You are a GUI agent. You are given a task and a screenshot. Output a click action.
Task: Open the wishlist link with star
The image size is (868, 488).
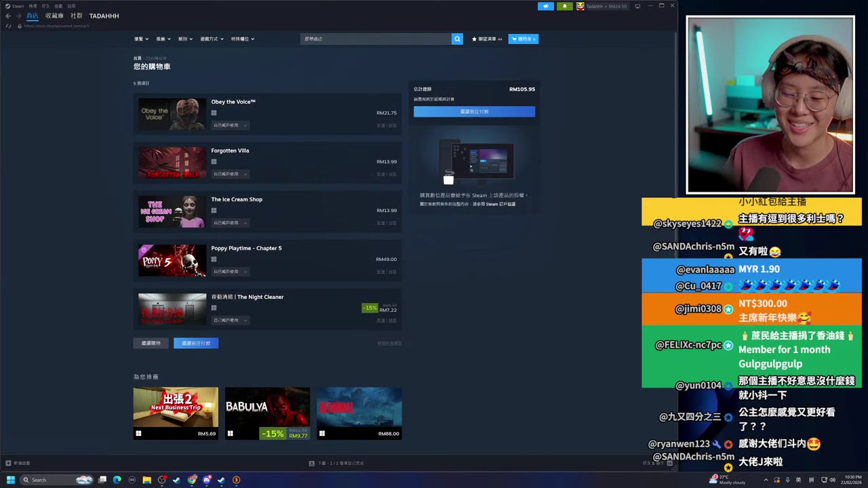[487, 39]
